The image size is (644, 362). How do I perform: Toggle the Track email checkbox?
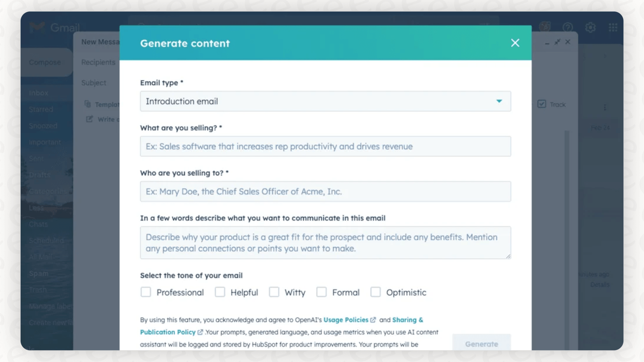(542, 104)
